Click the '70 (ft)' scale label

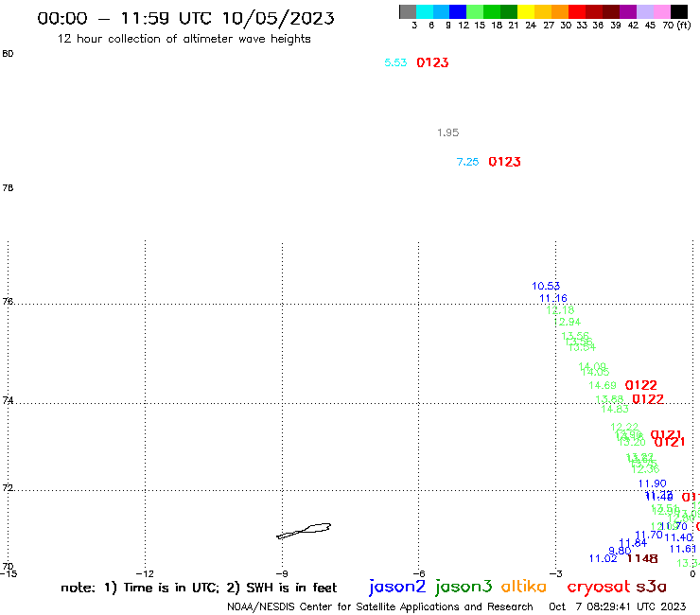click(676, 25)
